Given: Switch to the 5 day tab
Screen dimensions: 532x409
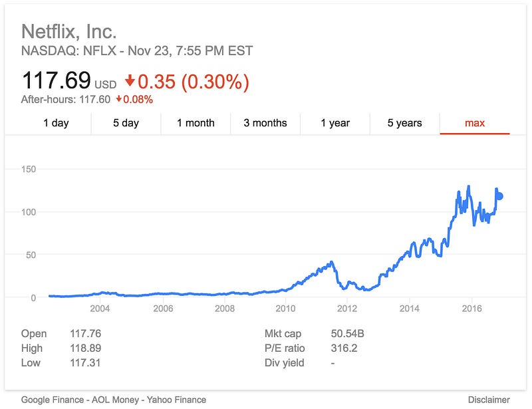Looking at the screenshot, I should [x=126, y=123].
